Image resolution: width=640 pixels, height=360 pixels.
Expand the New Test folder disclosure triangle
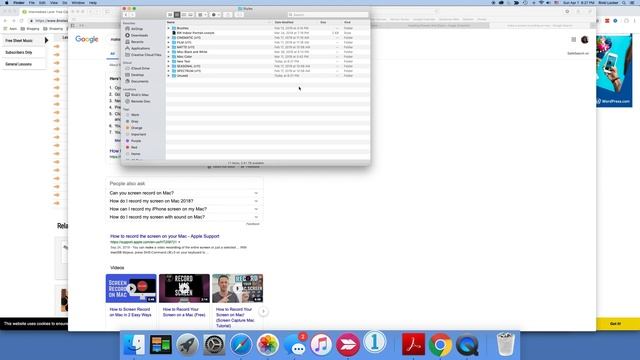click(169, 61)
